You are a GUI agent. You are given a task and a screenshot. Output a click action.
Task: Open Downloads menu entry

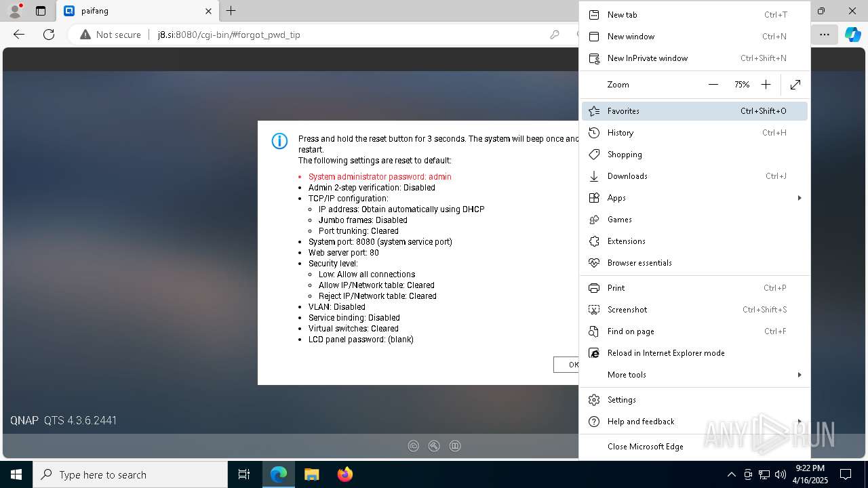(x=694, y=176)
